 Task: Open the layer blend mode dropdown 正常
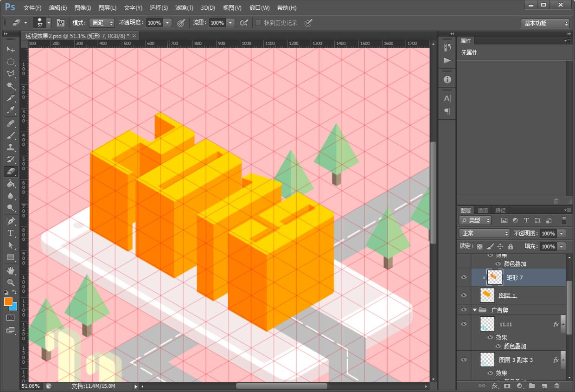(484, 233)
